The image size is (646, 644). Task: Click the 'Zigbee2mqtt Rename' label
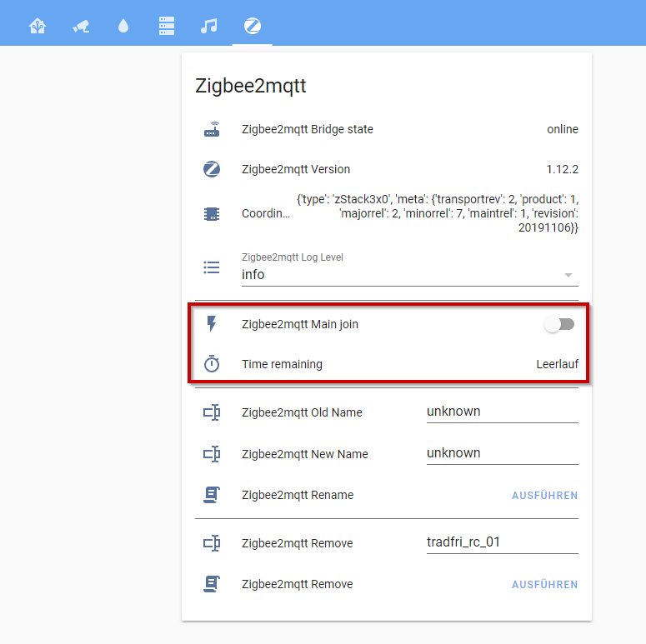coord(298,495)
